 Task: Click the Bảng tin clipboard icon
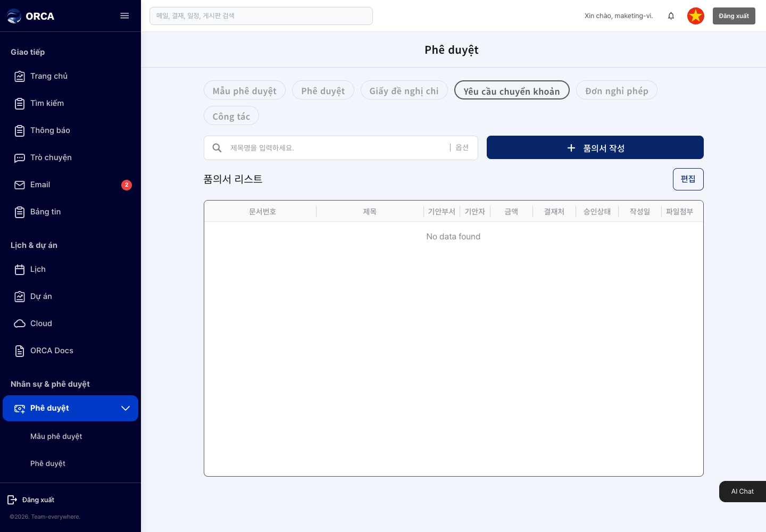click(x=20, y=212)
